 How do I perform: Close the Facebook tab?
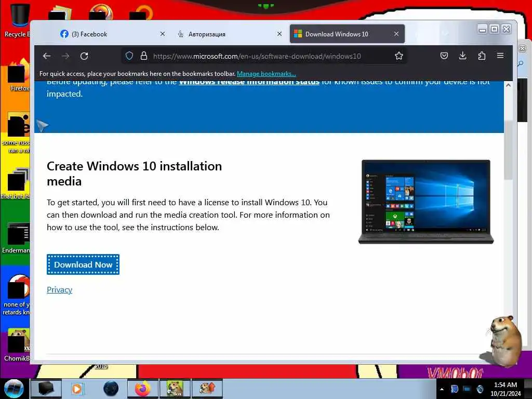[x=163, y=34]
